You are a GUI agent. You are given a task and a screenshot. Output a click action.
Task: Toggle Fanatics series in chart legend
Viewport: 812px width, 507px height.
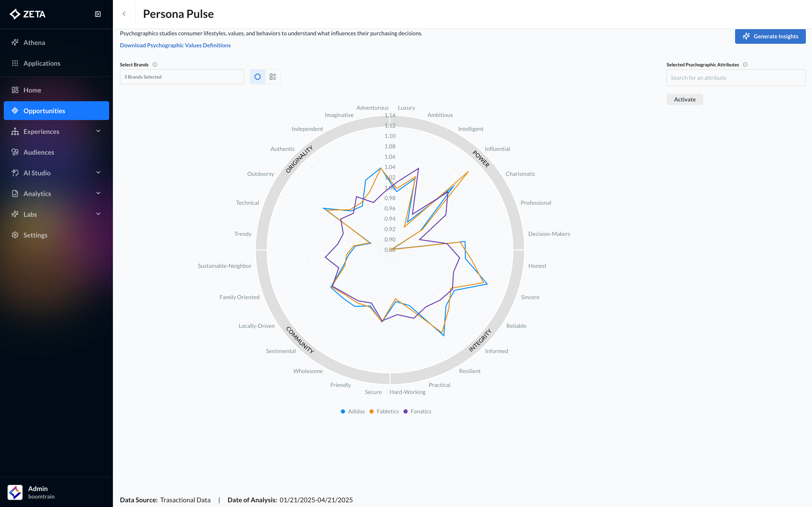[417, 411]
